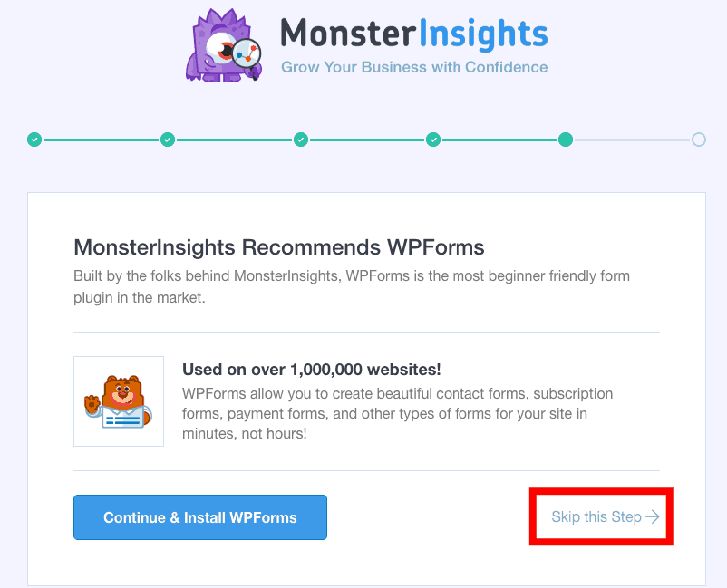Click green progress line between first two steps
727x588 pixels.
(x=102, y=140)
